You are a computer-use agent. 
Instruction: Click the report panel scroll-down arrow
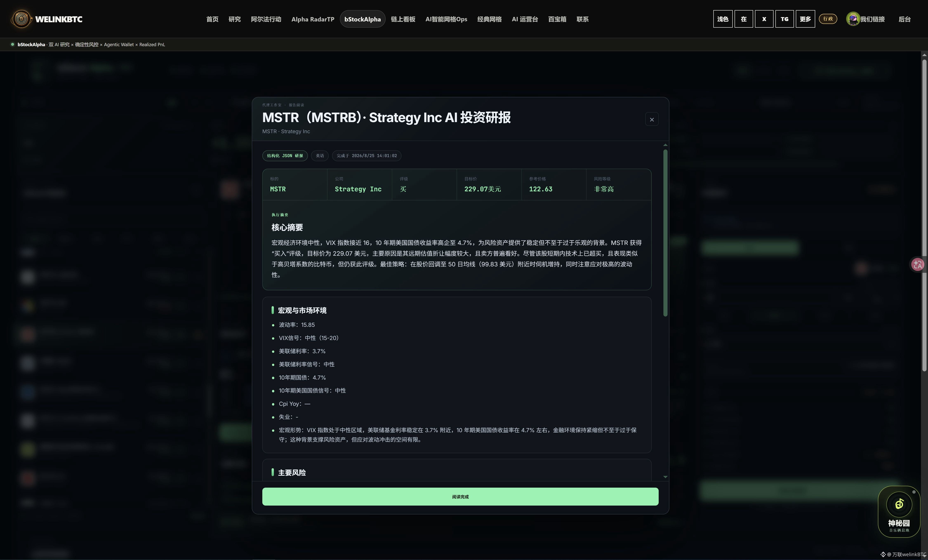(x=665, y=477)
